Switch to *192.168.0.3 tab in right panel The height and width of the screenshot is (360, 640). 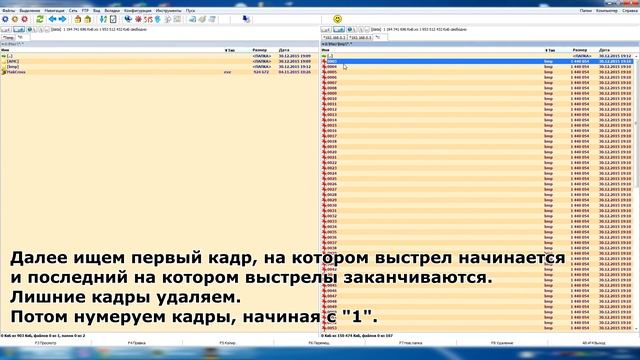360,37
